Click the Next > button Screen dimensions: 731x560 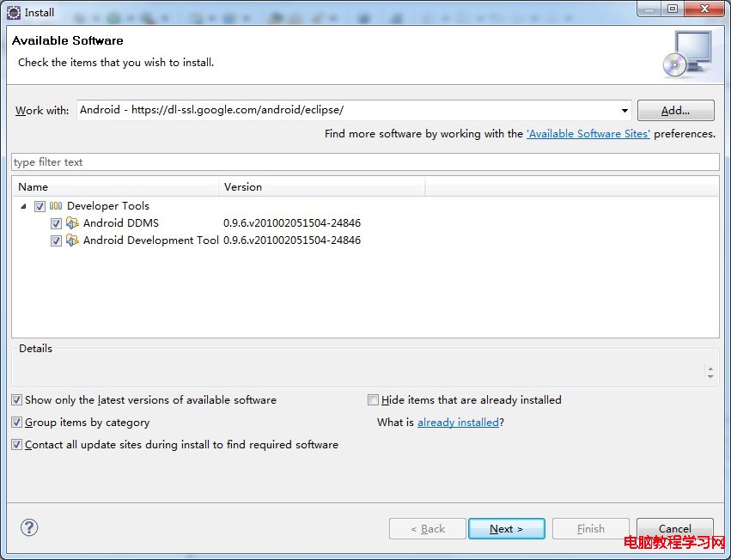click(506, 529)
